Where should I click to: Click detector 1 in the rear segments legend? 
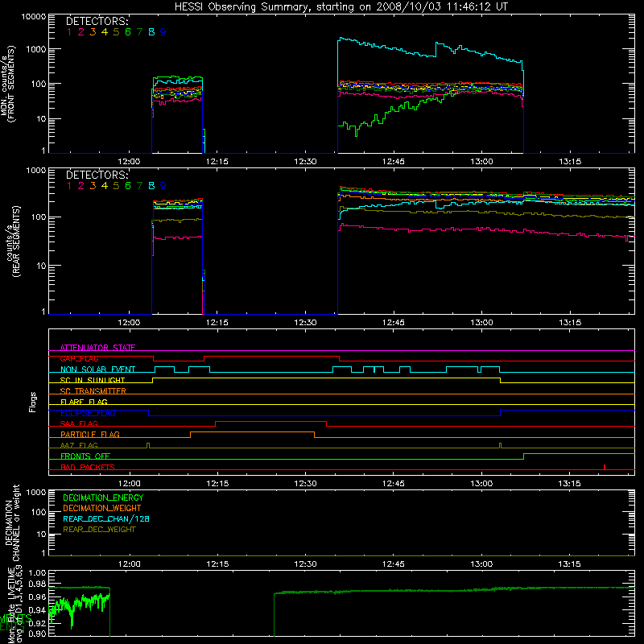[69, 186]
